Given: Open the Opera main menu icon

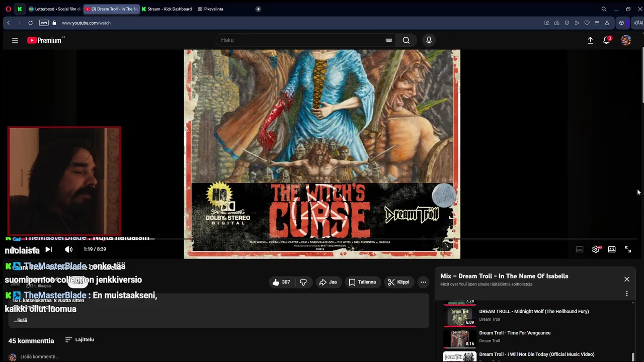Looking at the screenshot, I should point(8,9).
